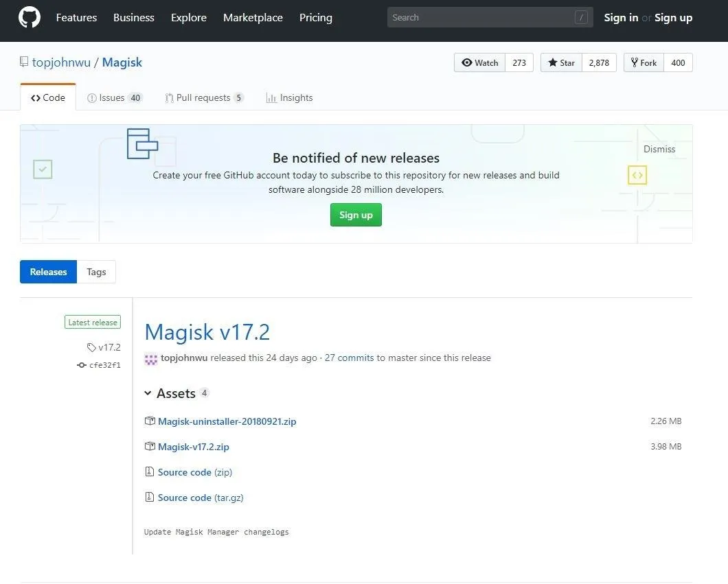Click the 2.26 MB file size text
728x584 pixels.
click(x=666, y=421)
